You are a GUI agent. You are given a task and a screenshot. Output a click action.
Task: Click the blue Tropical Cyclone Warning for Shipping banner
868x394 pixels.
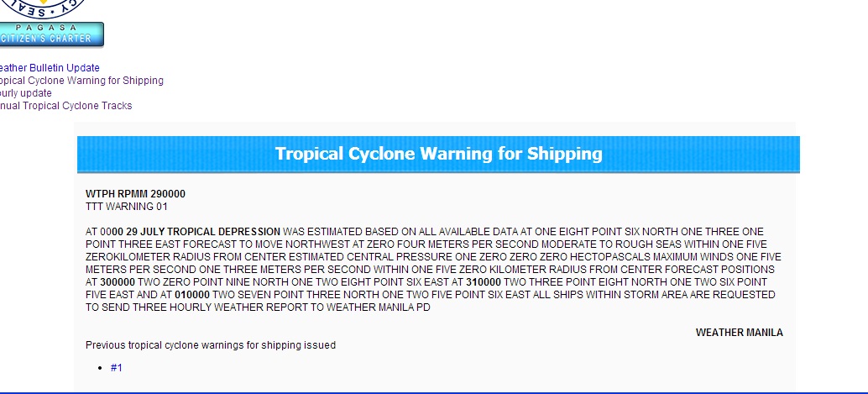click(x=438, y=154)
